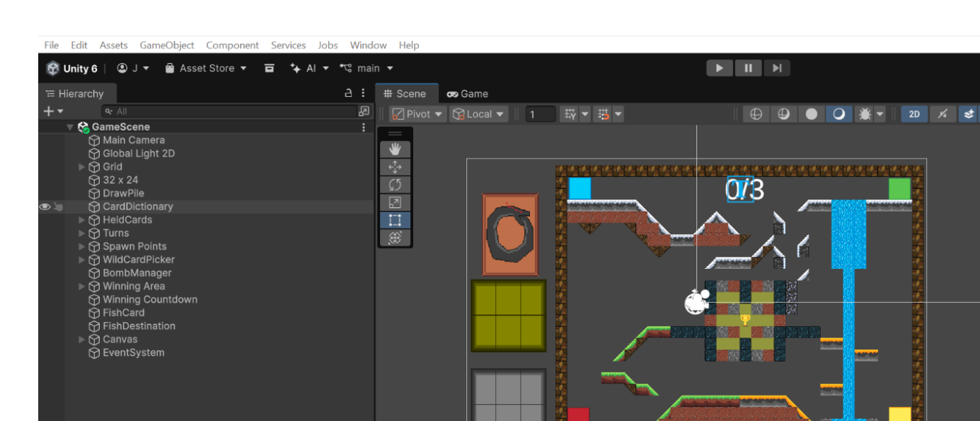Open the Window menu

pos(368,45)
